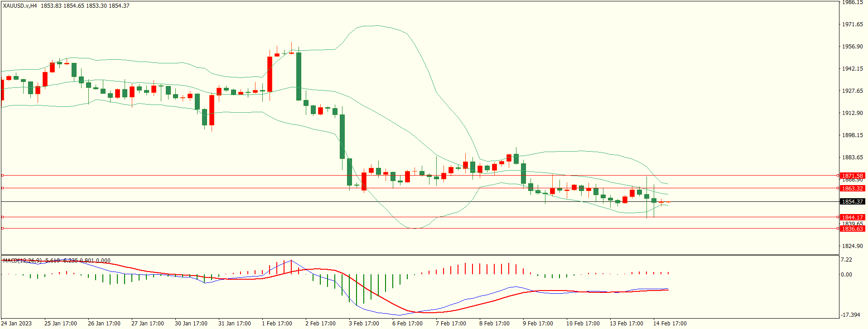Image resolution: width=868 pixels, height=329 pixels.
Task: Click the 1942.15 price axis value
Action: (852, 69)
